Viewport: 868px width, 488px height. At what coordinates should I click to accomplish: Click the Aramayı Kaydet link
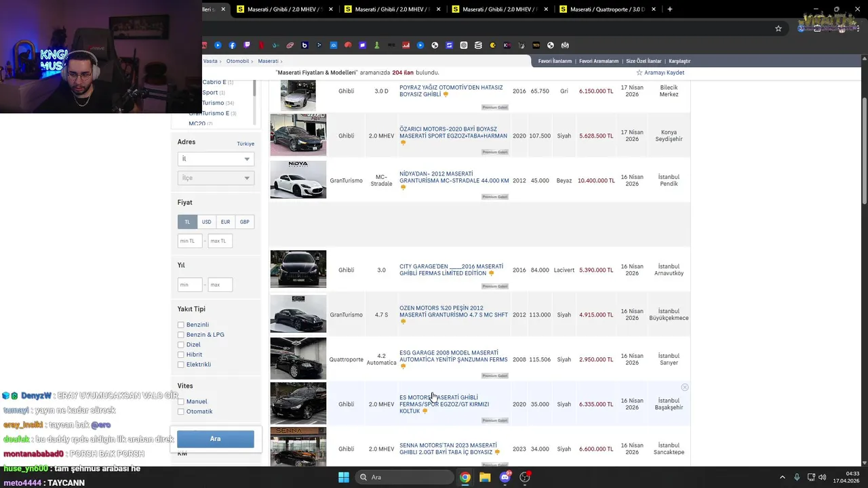tap(664, 73)
